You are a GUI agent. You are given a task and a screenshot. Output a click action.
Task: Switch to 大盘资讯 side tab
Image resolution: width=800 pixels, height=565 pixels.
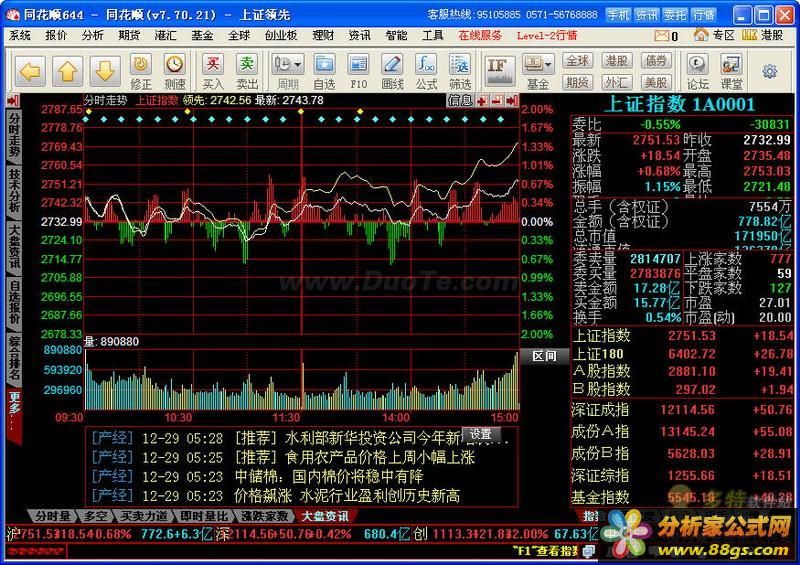(14, 247)
